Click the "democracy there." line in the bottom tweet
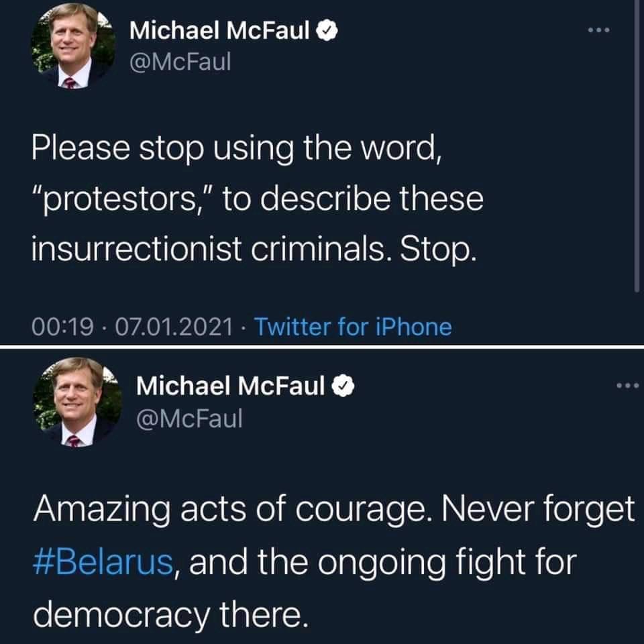The image size is (644, 644). click(166, 610)
